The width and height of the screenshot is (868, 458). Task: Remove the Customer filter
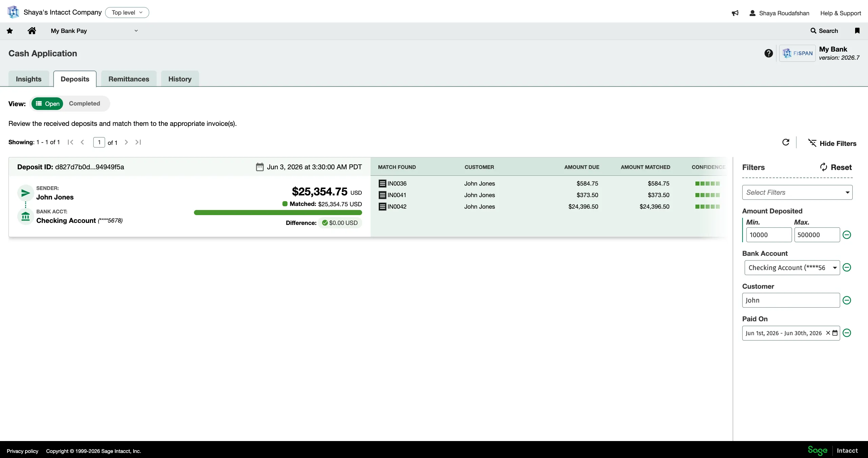coord(847,300)
